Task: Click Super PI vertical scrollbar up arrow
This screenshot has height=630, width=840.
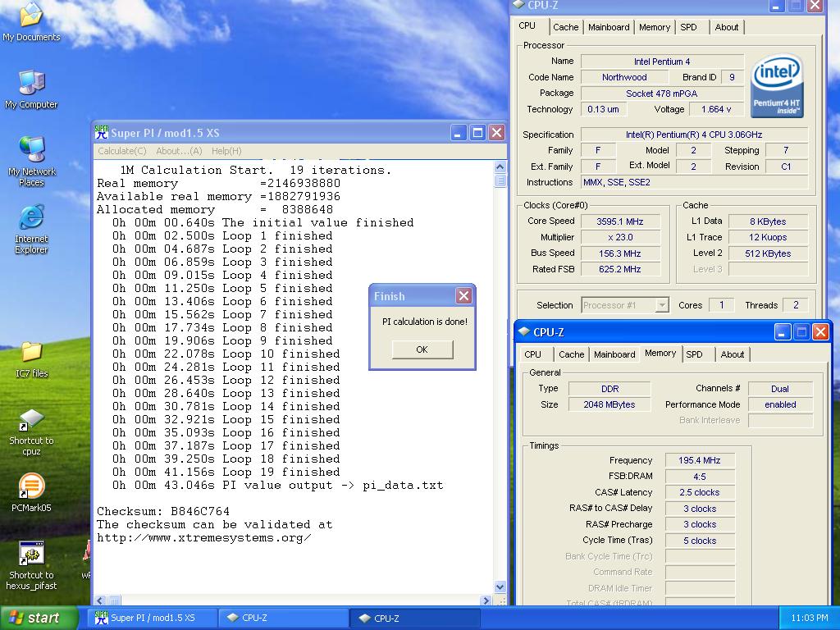Action: coord(500,167)
